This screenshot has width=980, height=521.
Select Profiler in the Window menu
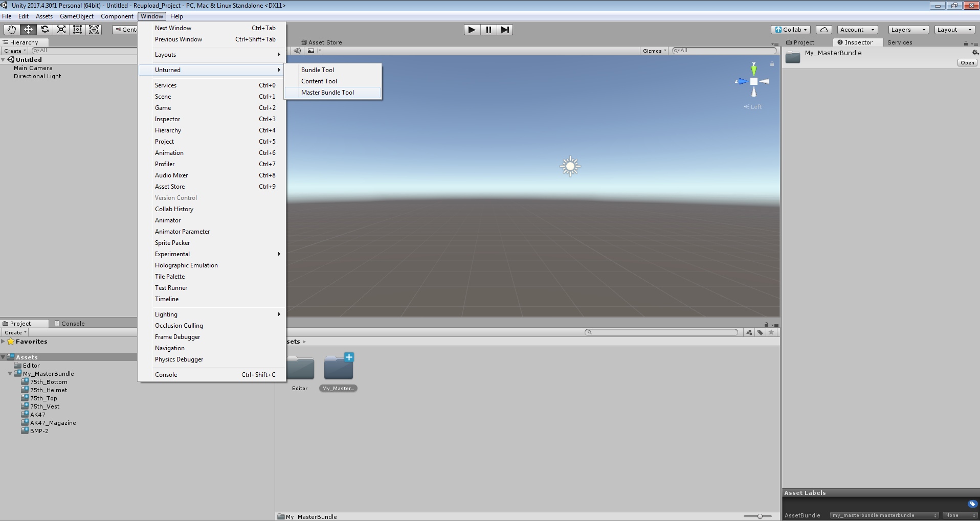(212, 164)
